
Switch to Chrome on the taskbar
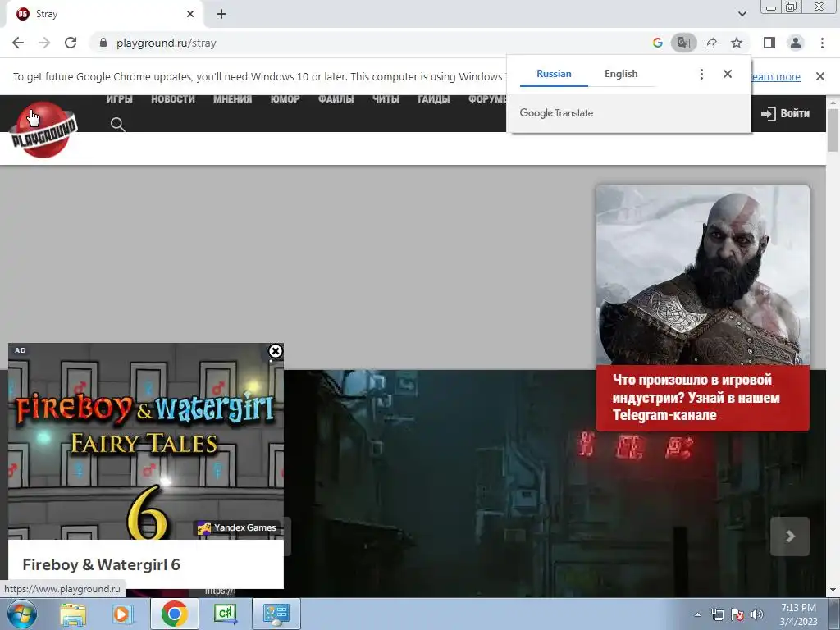(174, 614)
